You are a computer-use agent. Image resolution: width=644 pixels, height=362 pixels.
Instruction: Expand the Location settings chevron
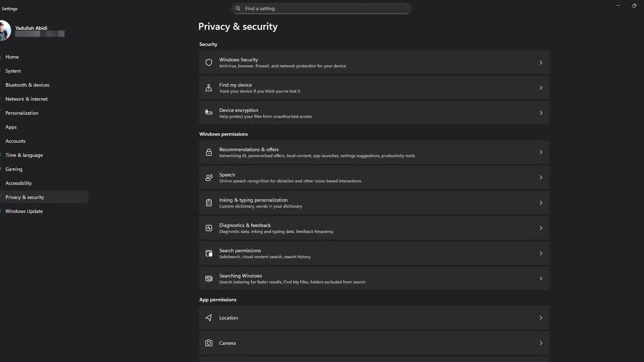tap(541, 318)
